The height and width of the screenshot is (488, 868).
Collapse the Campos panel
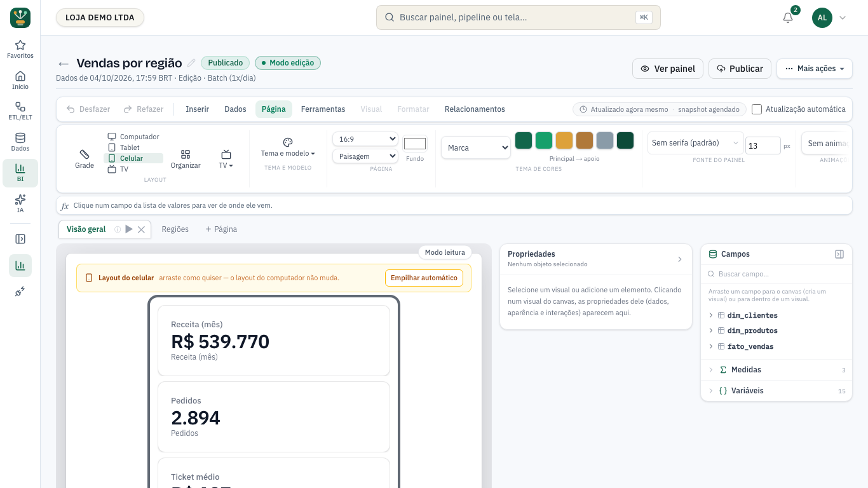[x=839, y=254]
